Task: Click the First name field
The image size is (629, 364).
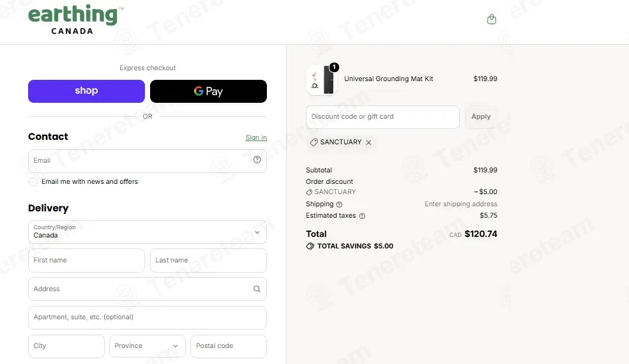Action: [86, 261]
